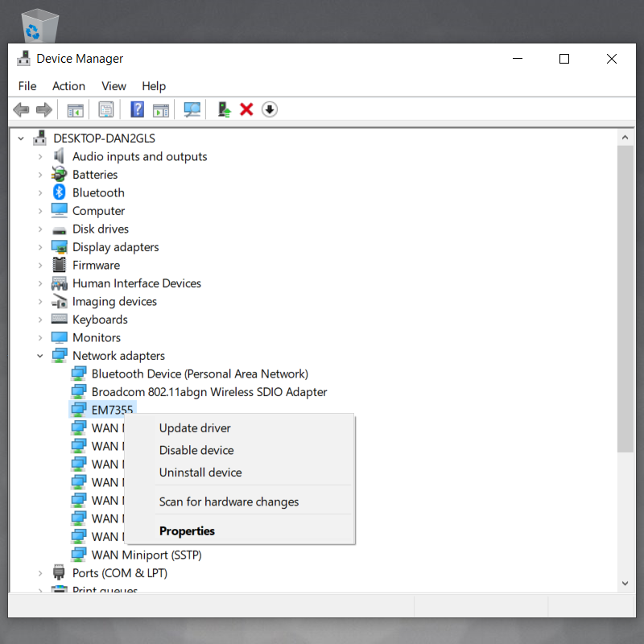The height and width of the screenshot is (644, 644).
Task: Select Broadcom 802.11abgn Wireless SDIO Adapter
Action: 208,392
